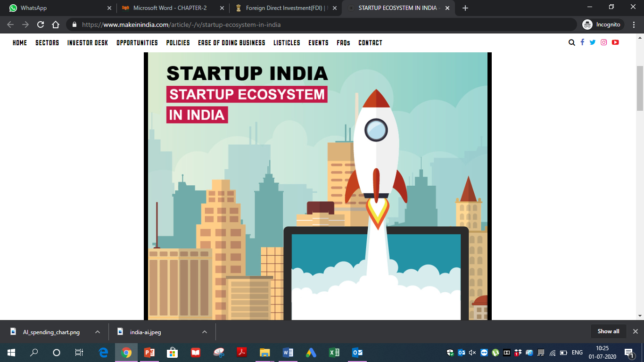Click the page vertical scrollbar thumb

[x=640, y=88]
